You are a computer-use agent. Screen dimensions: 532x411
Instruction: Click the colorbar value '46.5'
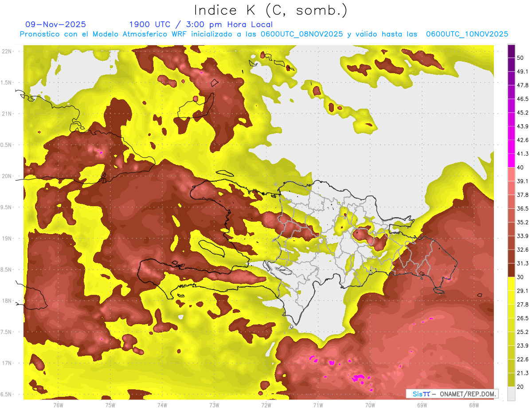[x=522, y=99]
